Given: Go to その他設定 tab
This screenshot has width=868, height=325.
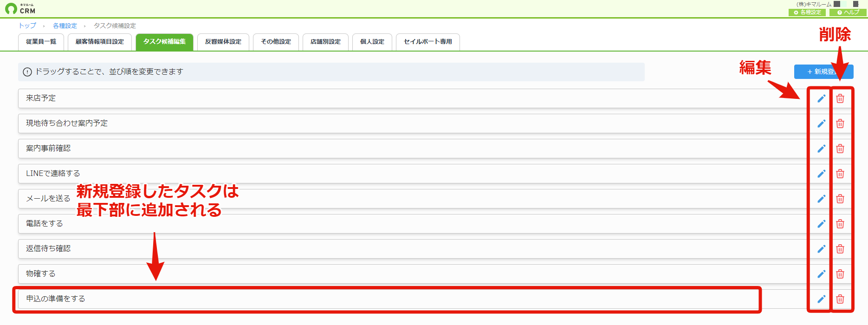Looking at the screenshot, I should (x=276, y=42).
